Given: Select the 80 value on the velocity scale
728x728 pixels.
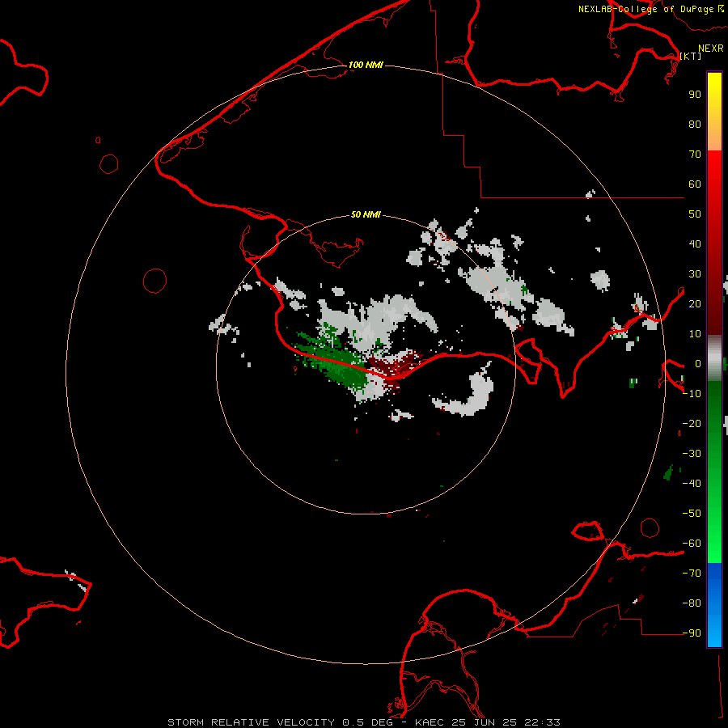Looking at the screenshot, I should click(695, 124).
